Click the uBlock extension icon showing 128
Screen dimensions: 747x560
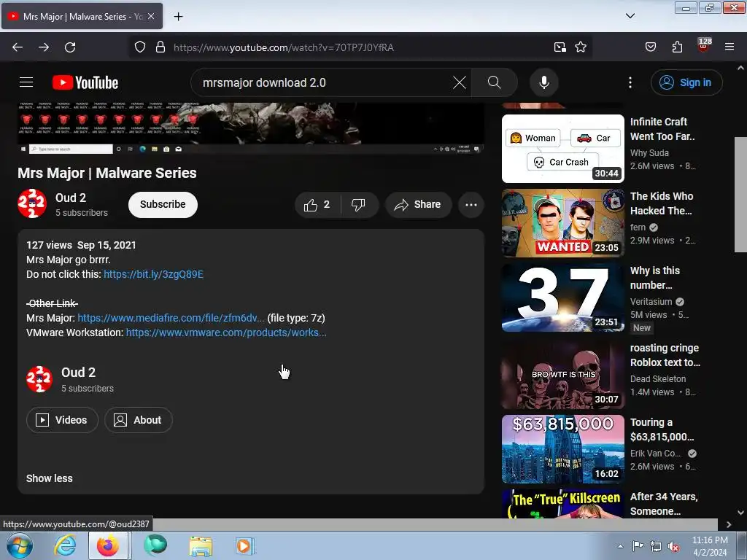click(704, 46)
